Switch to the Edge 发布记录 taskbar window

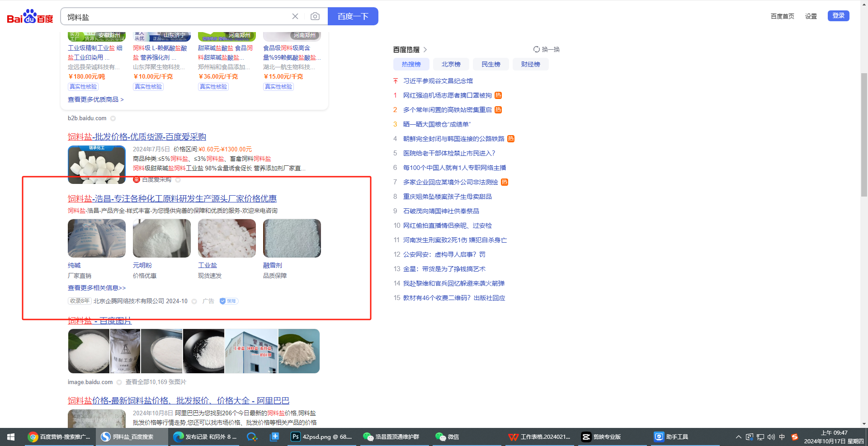(x=205, y=437)
